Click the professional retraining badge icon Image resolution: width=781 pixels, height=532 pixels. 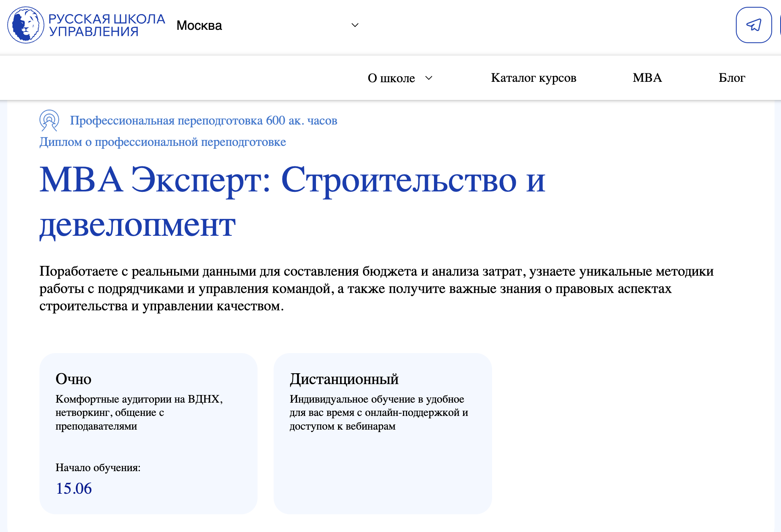tap(49, 120)
